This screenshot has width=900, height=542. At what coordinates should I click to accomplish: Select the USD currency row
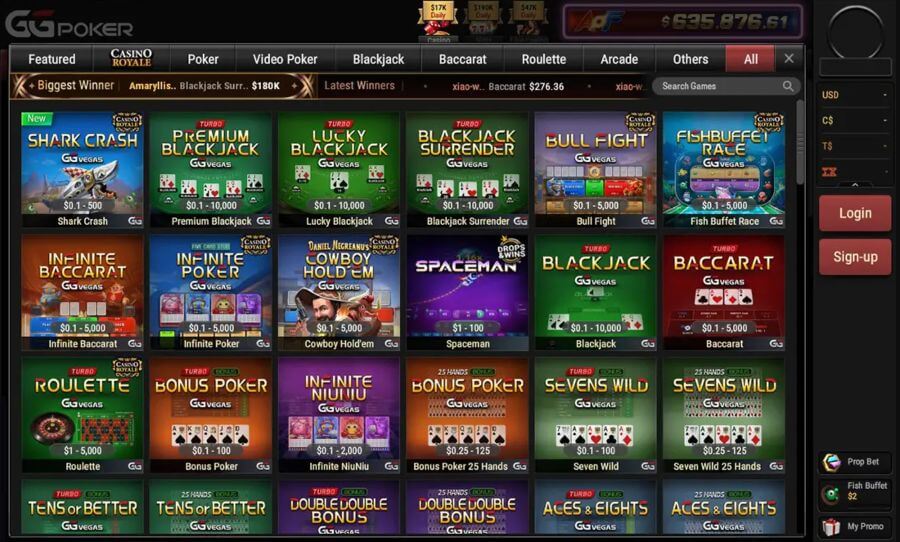854,95
